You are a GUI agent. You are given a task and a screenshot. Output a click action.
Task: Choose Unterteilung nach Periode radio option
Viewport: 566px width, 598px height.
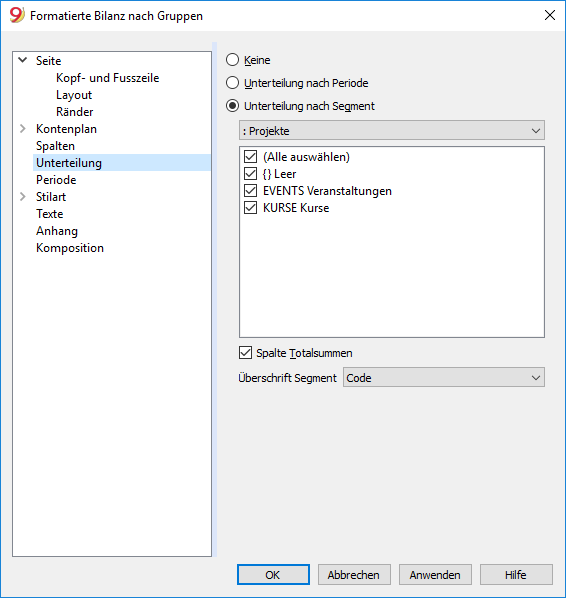(232, 83)
